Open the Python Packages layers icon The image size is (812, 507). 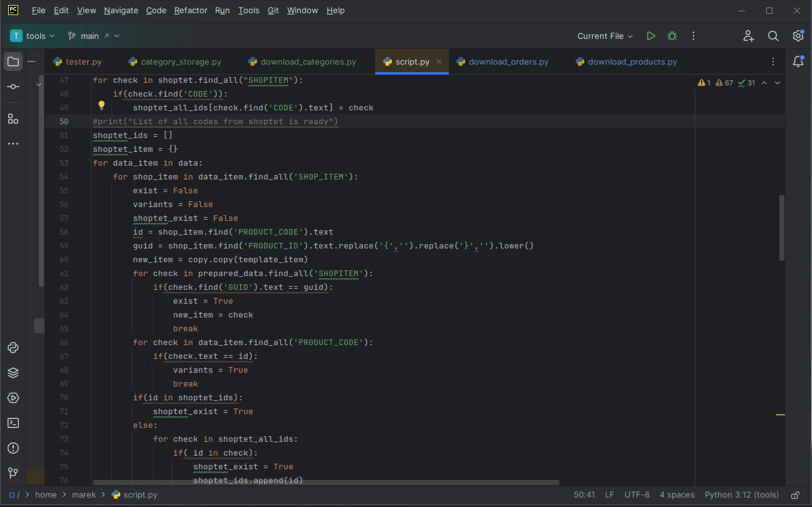click(13, 373)
